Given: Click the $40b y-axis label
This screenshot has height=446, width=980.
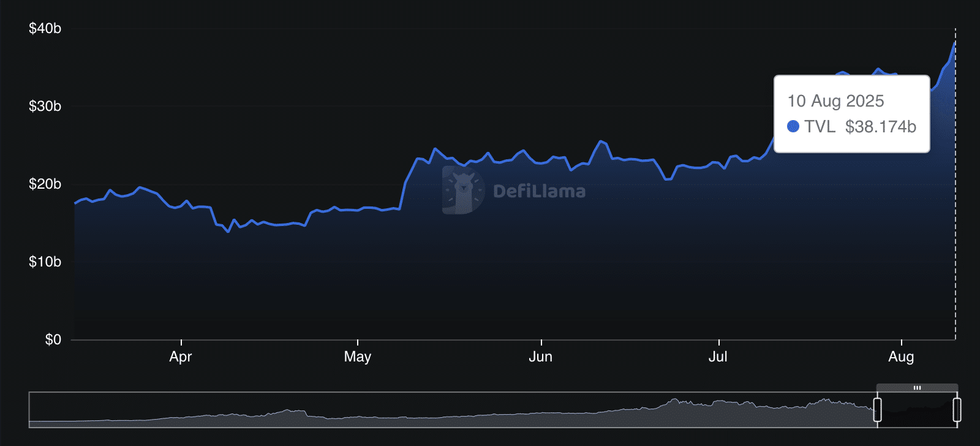Looking at the screenshot, I should pos(45,29).
